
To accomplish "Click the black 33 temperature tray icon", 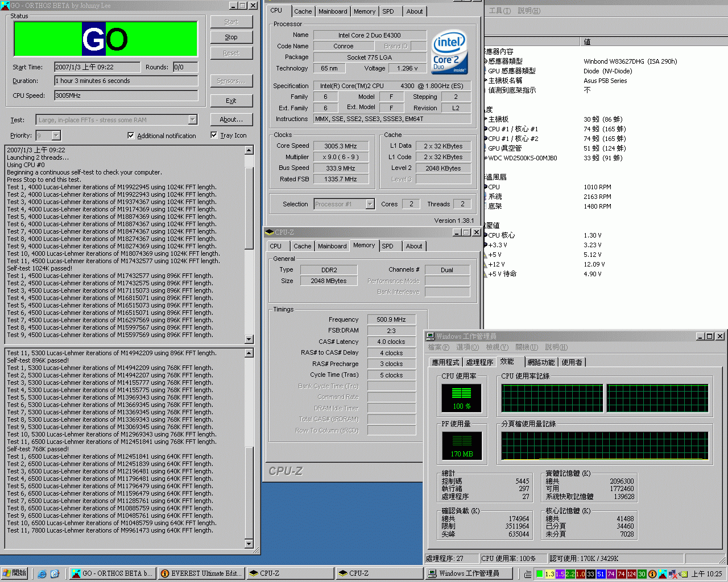I will (591, 574).
